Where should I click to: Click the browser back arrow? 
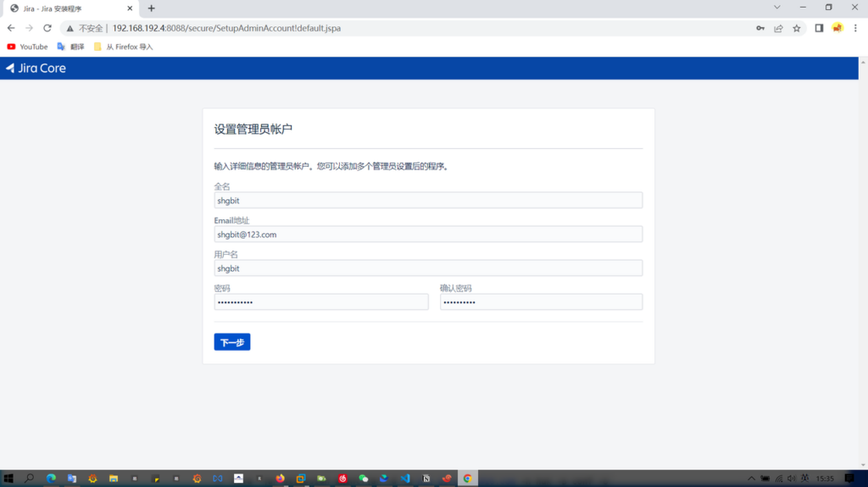(11, 28)
